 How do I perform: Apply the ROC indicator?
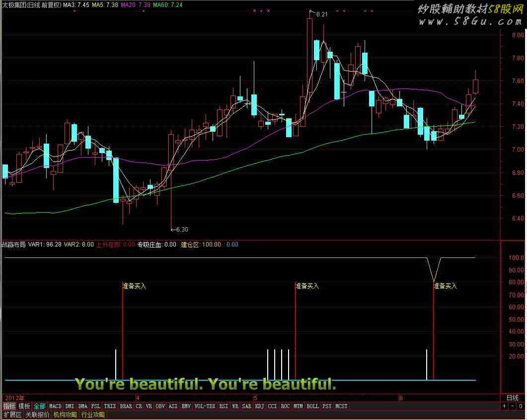pos(285,406)
